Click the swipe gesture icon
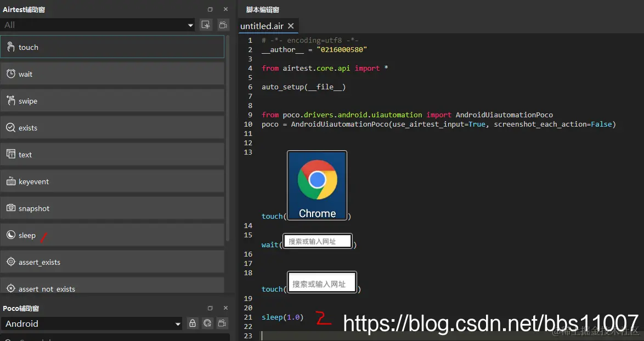The image size is (644, 341). click(10, 100)
